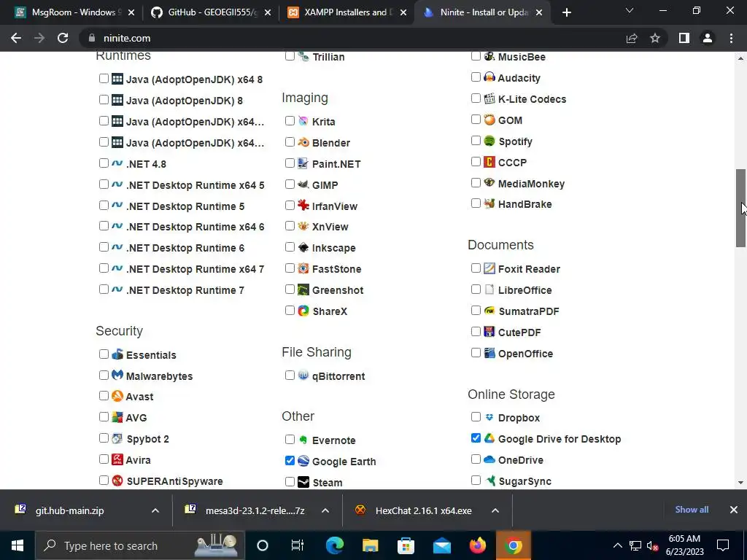747x560 pixels.
Task: Switch to the GitHub GEOEGII555 tab
Action: pyautogui.click(x=211, y=12)
